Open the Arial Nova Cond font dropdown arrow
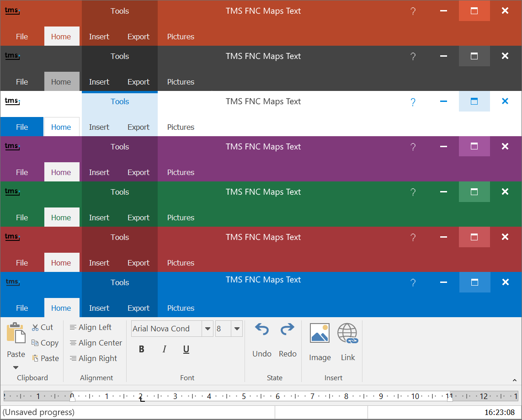This screenshot has height=420, width=522. 208,329
